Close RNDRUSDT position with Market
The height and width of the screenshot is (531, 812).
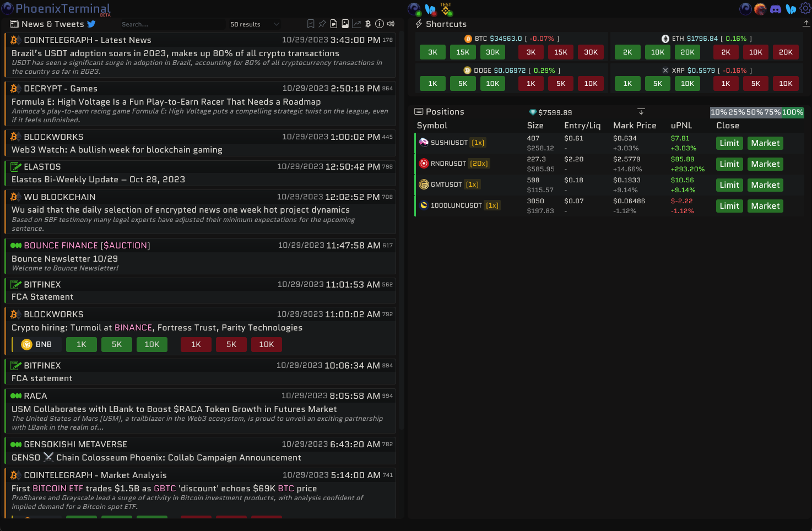(x=766, y=164)
